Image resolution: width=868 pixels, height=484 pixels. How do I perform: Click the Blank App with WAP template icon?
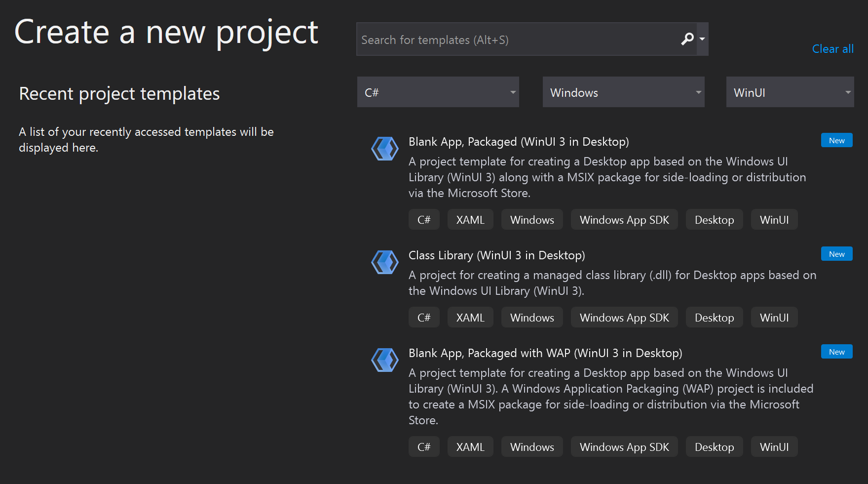384,360
